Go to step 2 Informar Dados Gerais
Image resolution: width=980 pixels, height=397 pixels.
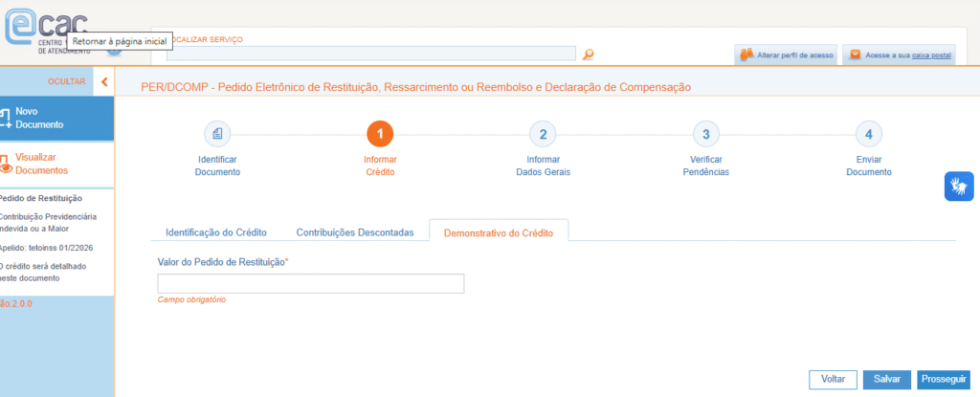[543, 135]
